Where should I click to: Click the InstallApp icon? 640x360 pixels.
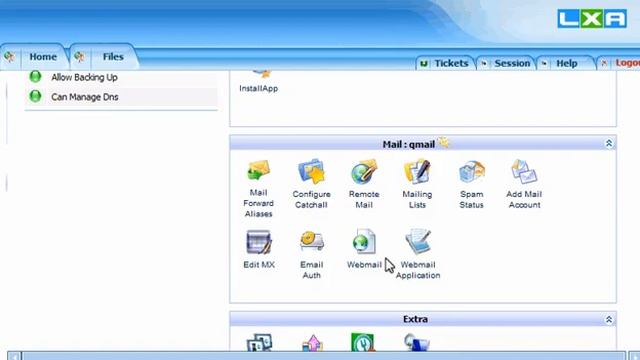[262, 74]
